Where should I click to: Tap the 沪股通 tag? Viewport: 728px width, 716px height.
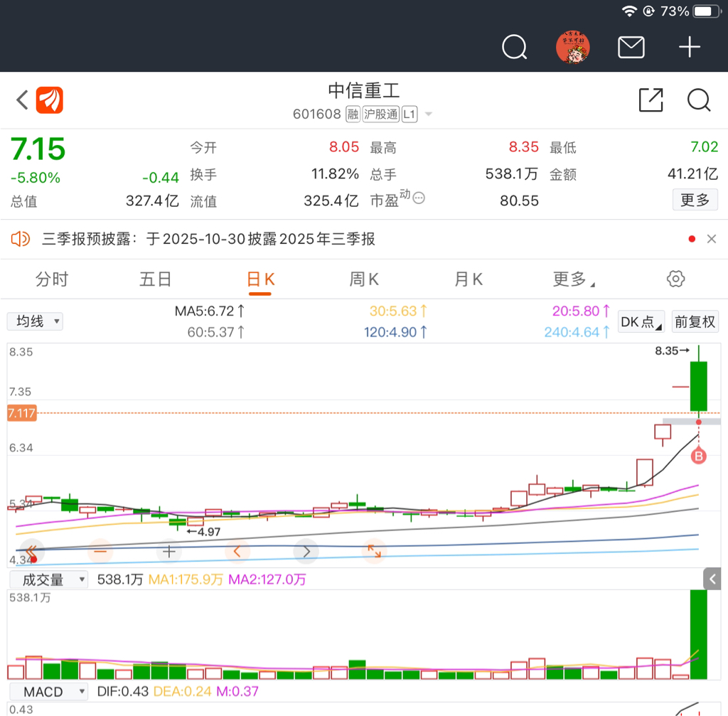[x=381, y=114]
